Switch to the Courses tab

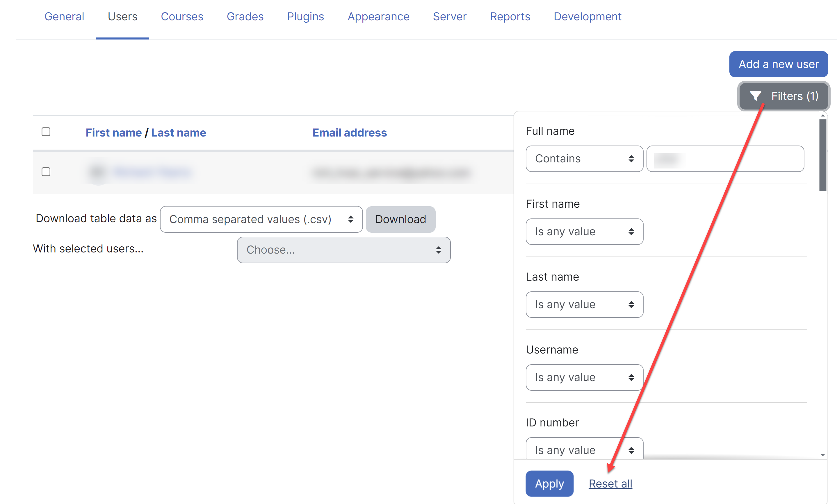coord(182,16)
